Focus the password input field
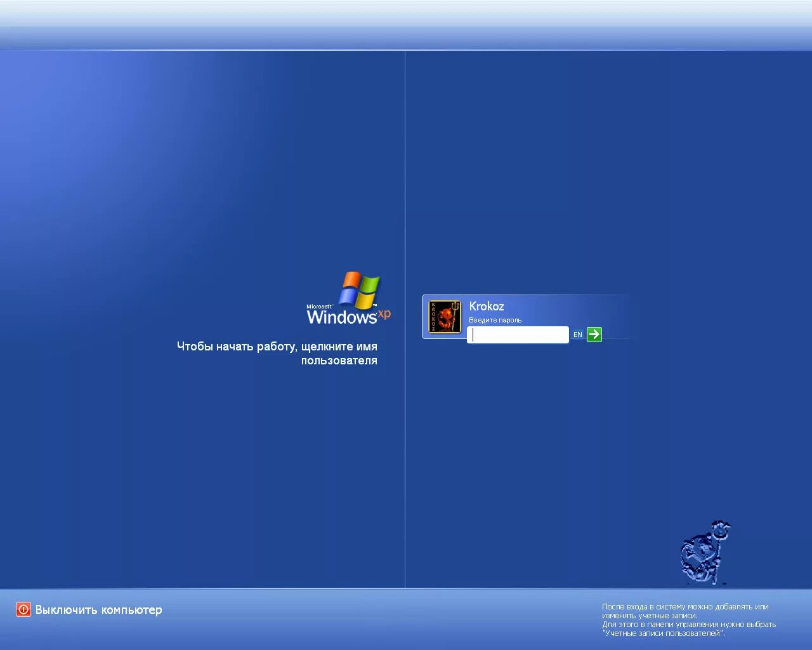 click(518, 335)
